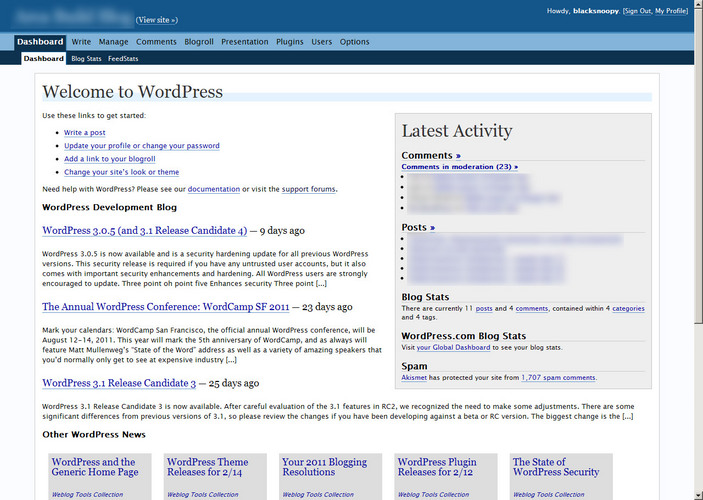Click the page vertical scrollbar thumb
The width and height of the screenshot is (703, 500).
(x=699, y=164)
